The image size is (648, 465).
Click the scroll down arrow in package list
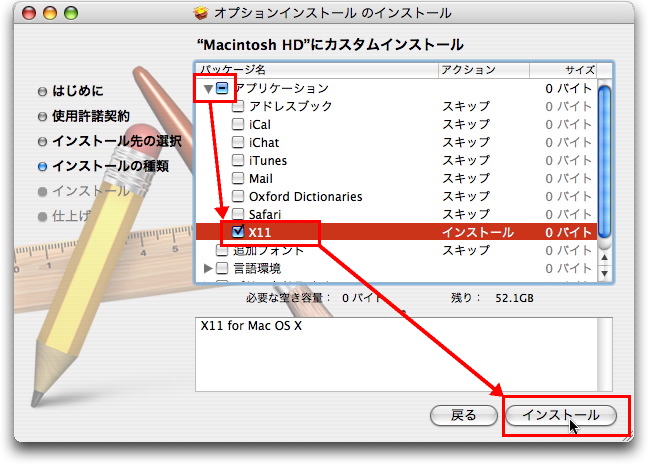click(604, 273)
